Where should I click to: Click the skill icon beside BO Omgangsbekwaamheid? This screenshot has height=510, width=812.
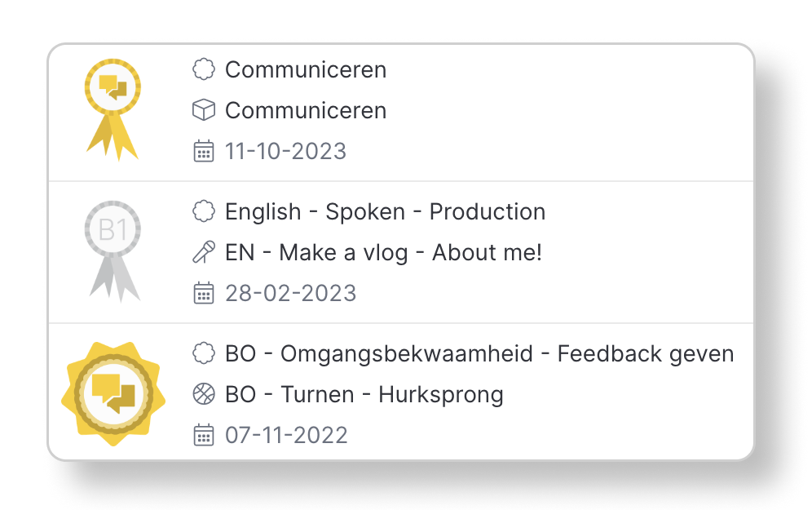coord(204,353)
